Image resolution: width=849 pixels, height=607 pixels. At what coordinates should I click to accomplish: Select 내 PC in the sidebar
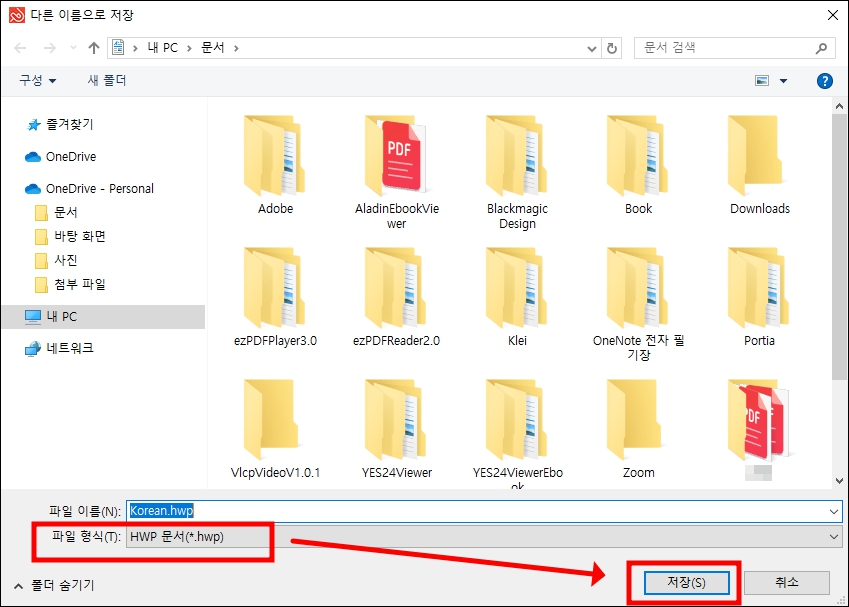pyautogui.click(x=103, y=317)
